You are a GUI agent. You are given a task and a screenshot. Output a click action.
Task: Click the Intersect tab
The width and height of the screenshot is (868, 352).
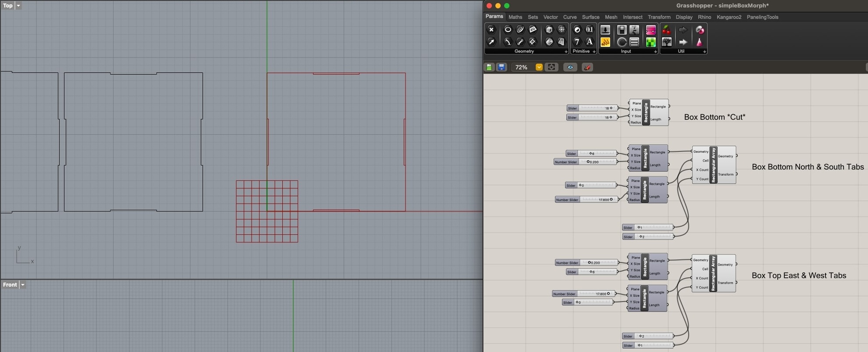click(x=633, y=17)
